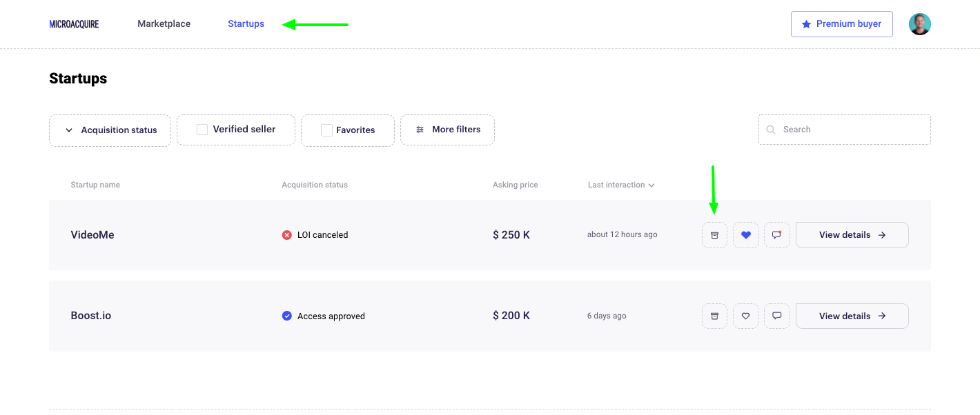
Task: Click the Premium buyer button
Action: coord(842,23)
